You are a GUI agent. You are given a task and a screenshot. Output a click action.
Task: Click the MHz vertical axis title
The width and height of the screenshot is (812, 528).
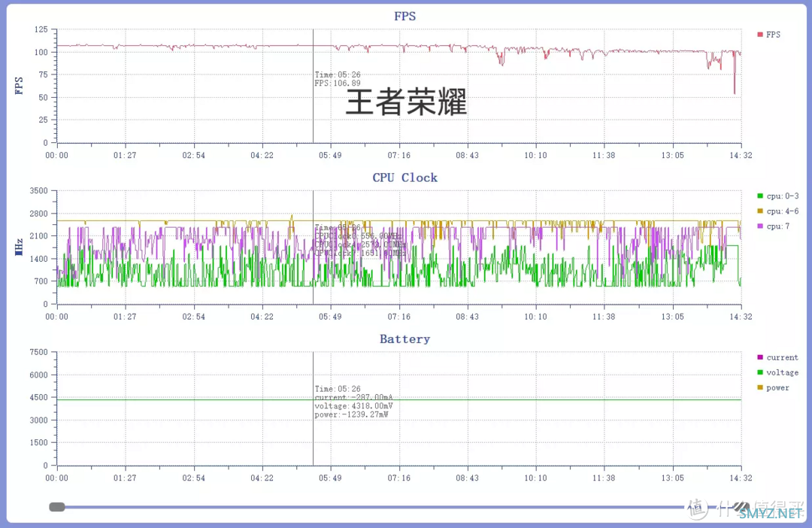[19, 247]
